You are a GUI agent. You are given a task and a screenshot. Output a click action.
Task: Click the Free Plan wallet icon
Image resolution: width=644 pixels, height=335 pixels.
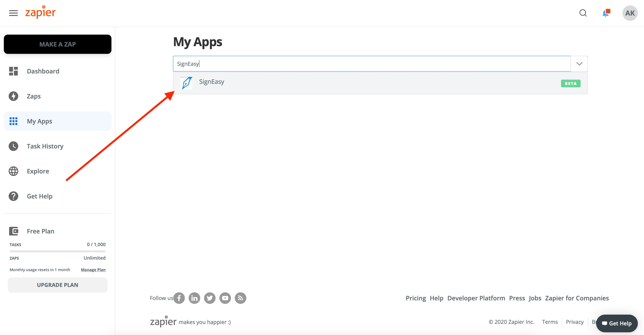[13, 231]
